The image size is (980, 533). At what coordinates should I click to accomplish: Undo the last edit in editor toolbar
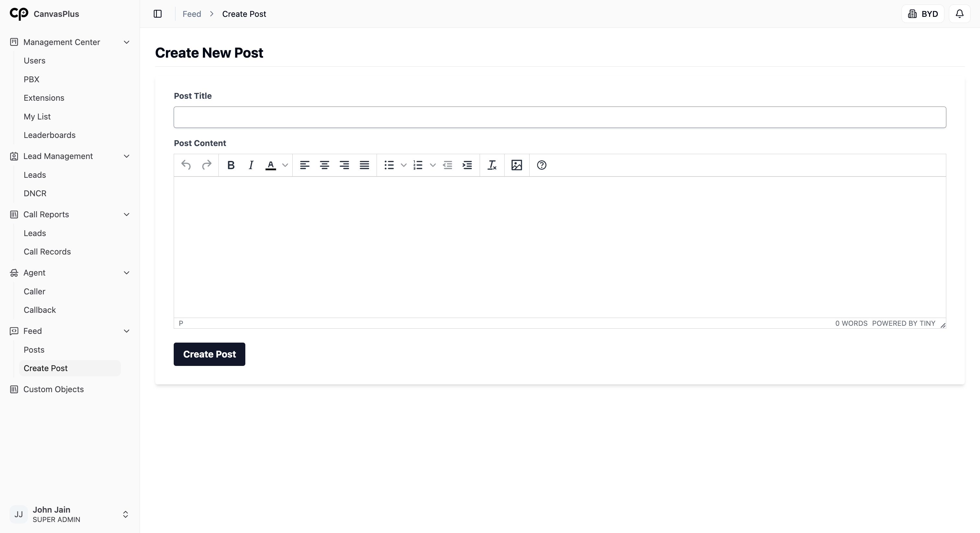coord(186,165)
